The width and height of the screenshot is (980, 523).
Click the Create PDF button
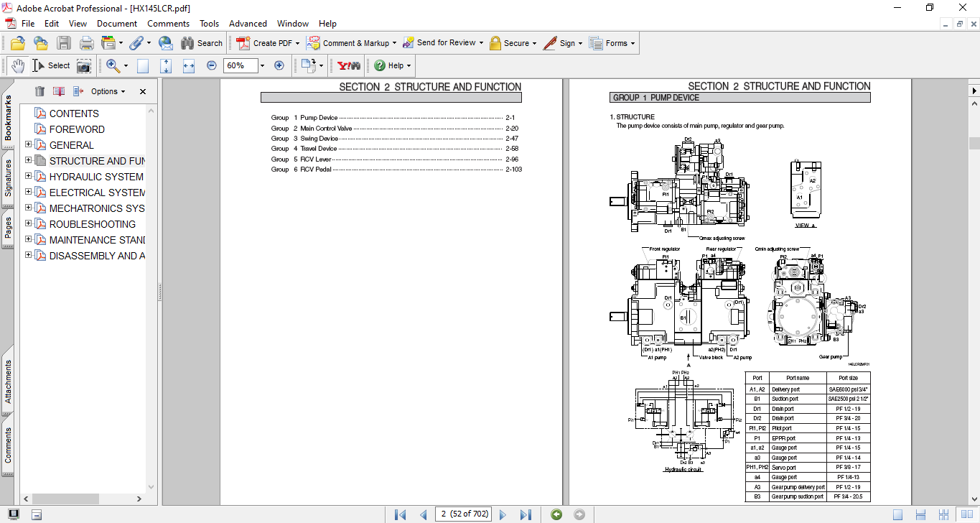(266, 43)
